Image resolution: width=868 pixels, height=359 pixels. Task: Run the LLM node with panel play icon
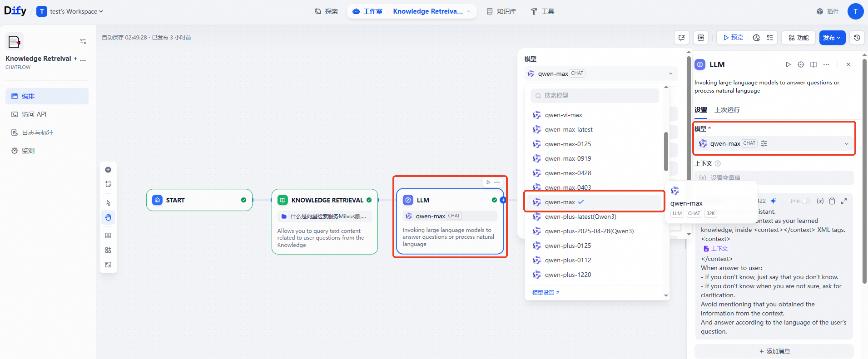788,64
